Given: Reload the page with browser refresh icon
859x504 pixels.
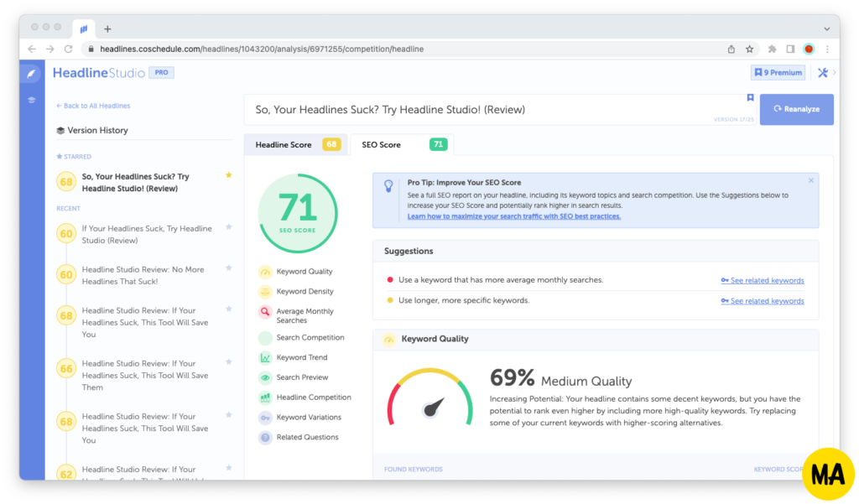Looking at the screenshot, I should click(69, 49).
